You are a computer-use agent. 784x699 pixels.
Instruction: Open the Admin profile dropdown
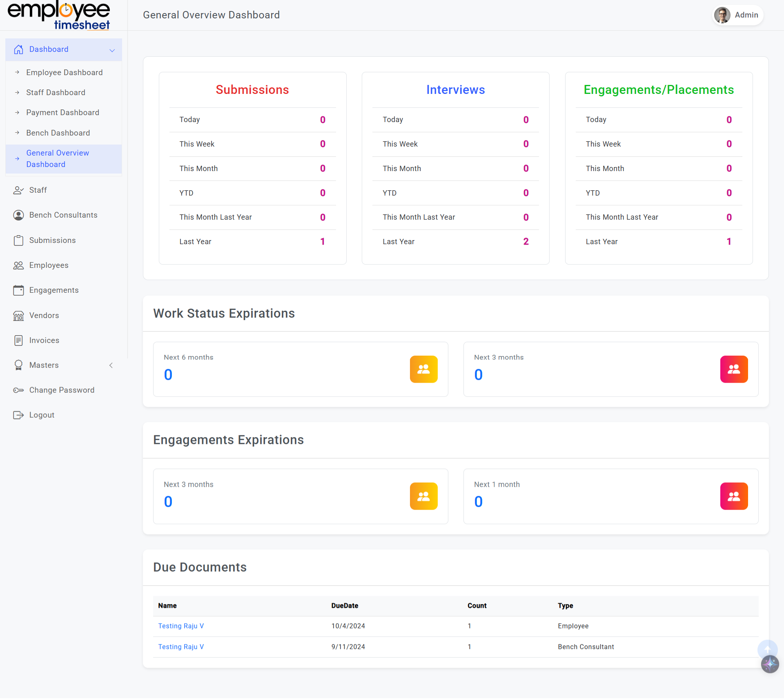pos(738,15)
